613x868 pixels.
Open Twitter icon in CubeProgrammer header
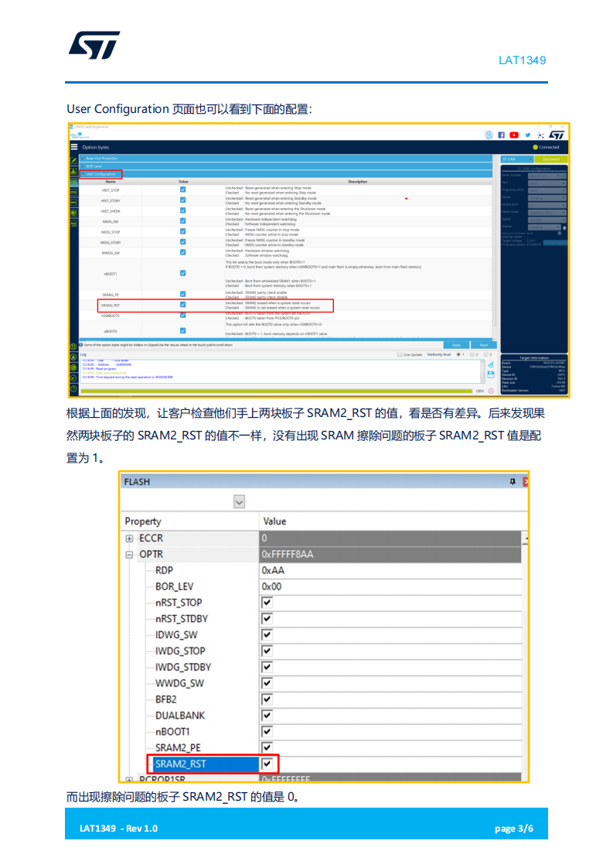[528, 135]
